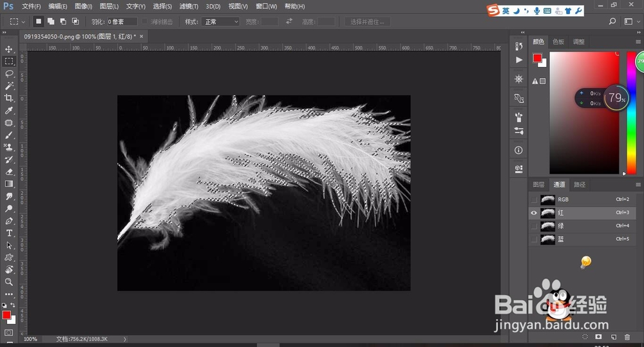
Task: Select the Eraser tool
Action: (x=8, y=172)
